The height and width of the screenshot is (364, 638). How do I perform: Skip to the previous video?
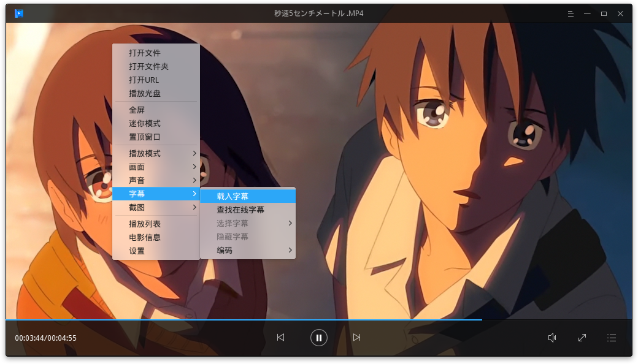[x=281, y=338]
